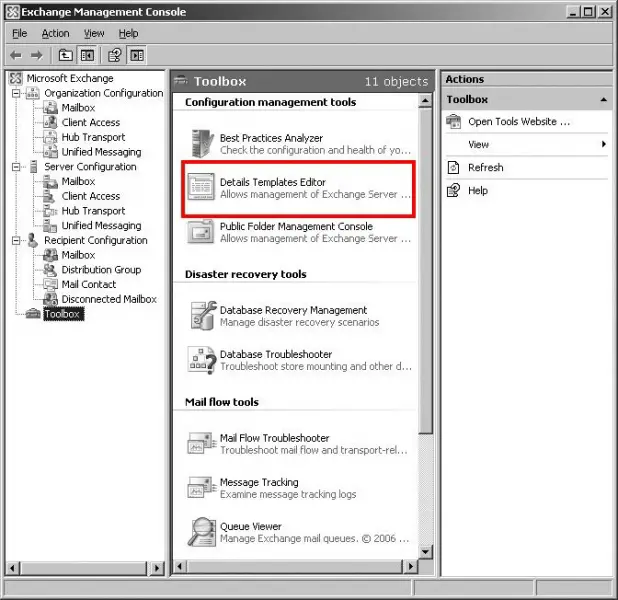Click the Message Tracking title text

(259, 483)
